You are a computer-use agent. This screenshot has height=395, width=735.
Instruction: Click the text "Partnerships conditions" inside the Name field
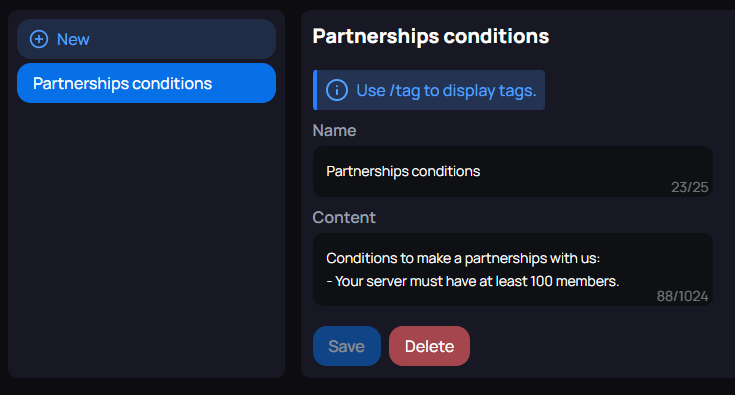click(x=403, y=171)
